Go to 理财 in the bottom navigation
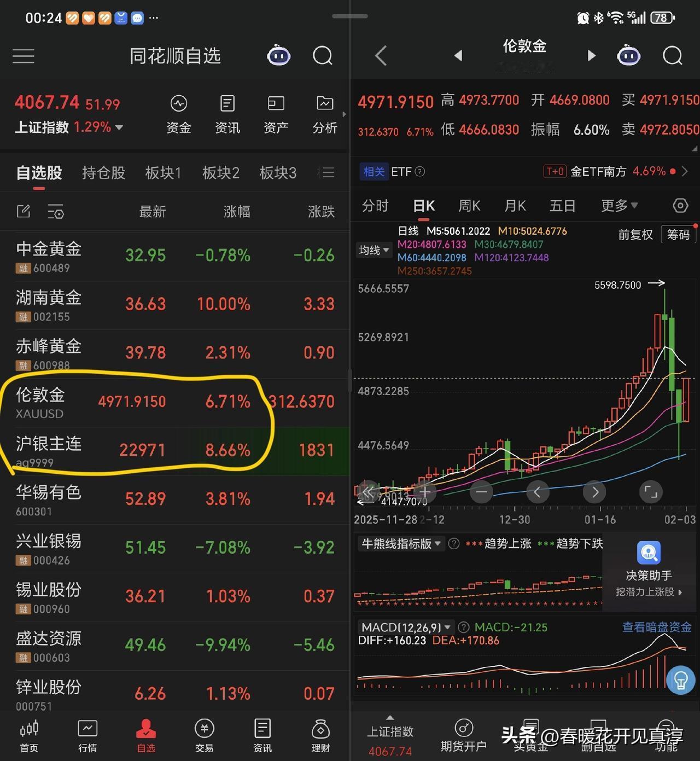700x761 pixels. click(320, 736)
